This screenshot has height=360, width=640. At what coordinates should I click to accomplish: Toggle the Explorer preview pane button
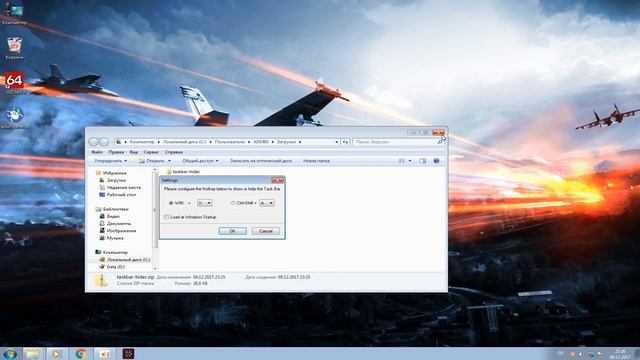422,161
